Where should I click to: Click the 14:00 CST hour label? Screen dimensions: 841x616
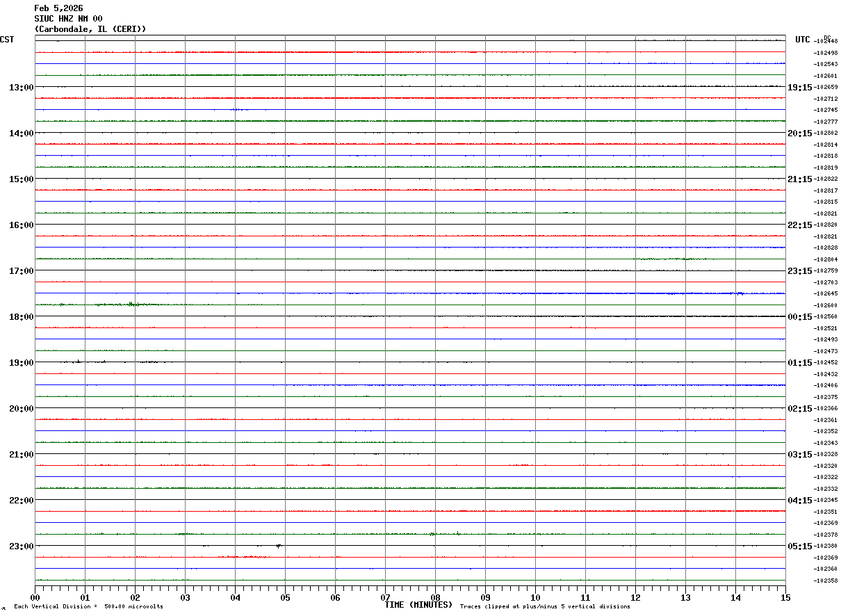coord(22,133)
